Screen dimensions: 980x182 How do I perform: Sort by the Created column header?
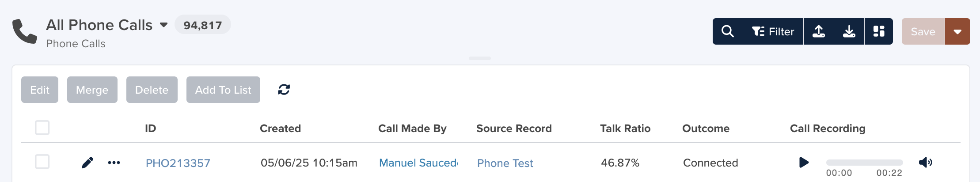coord(280,129)
